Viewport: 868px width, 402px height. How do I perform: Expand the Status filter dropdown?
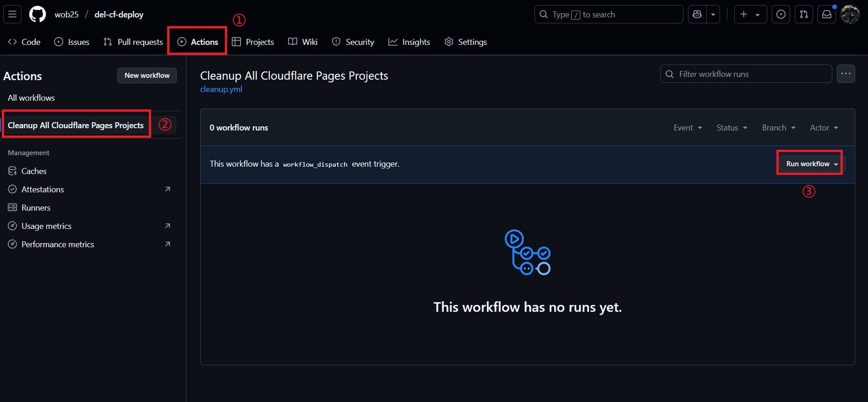tap(732, 128)
